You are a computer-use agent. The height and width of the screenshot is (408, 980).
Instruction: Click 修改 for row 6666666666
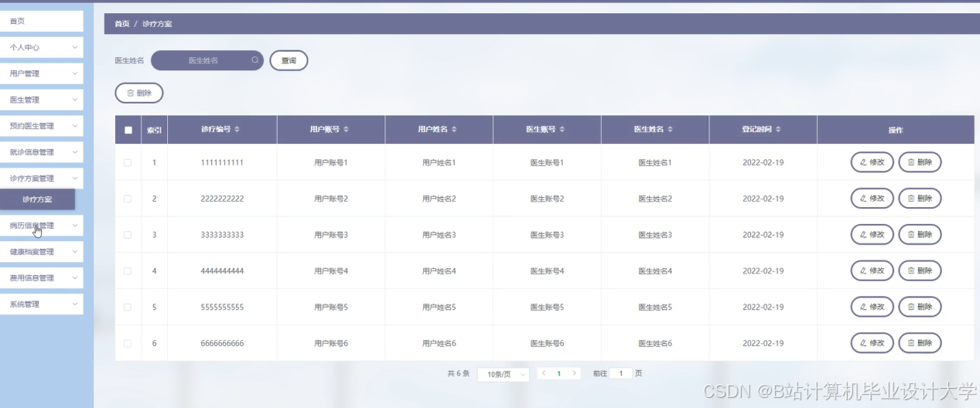(872, 343)
